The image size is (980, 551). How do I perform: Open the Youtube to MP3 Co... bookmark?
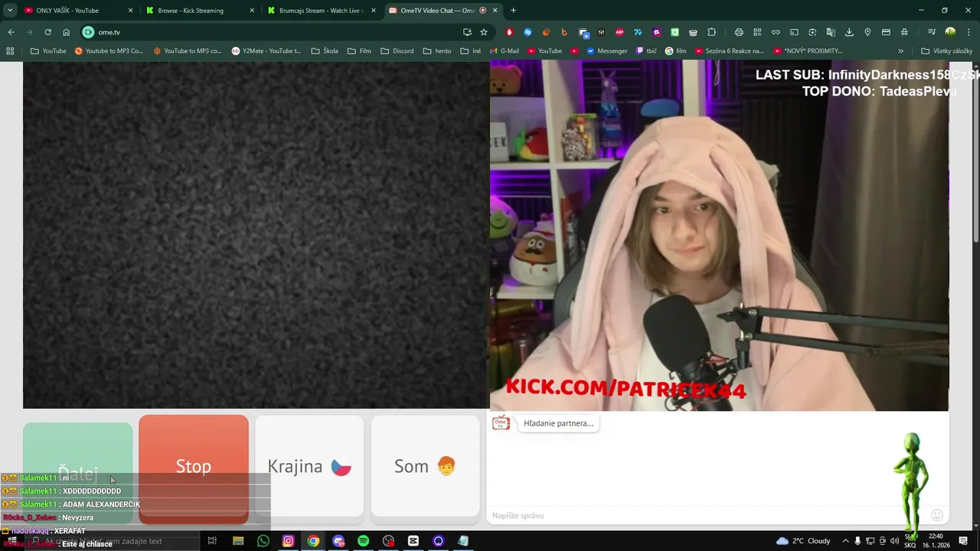coord(109,51)
